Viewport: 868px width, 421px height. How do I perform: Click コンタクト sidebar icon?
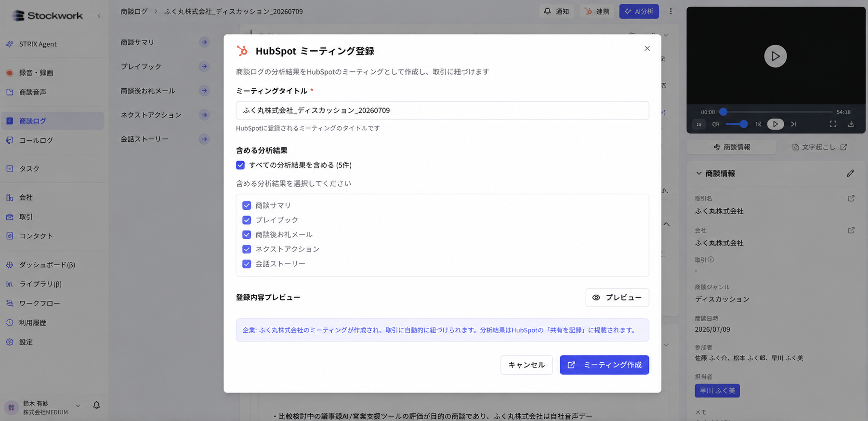pos(10,236)
